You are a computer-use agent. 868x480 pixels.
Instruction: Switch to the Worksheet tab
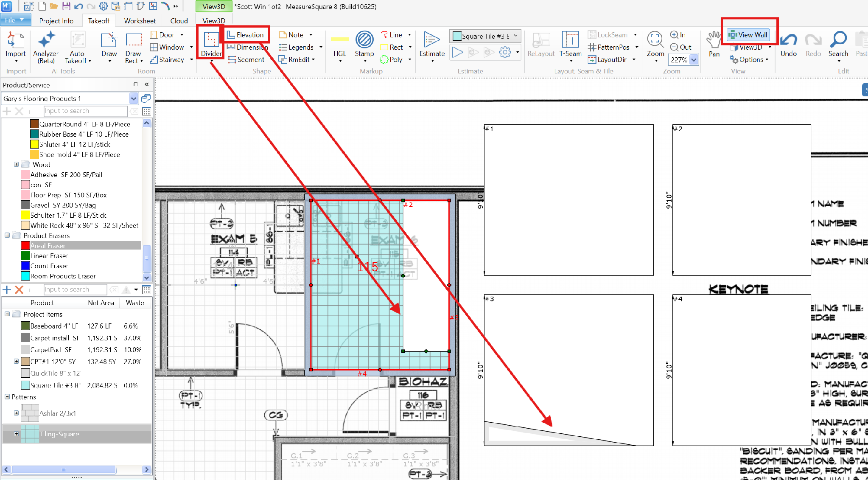140,21
